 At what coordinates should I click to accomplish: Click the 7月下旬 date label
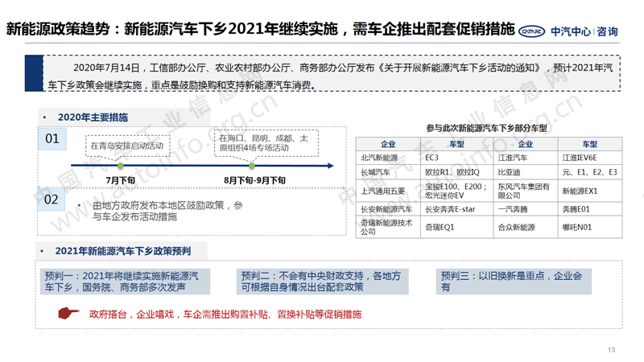(x=120, y=180)
